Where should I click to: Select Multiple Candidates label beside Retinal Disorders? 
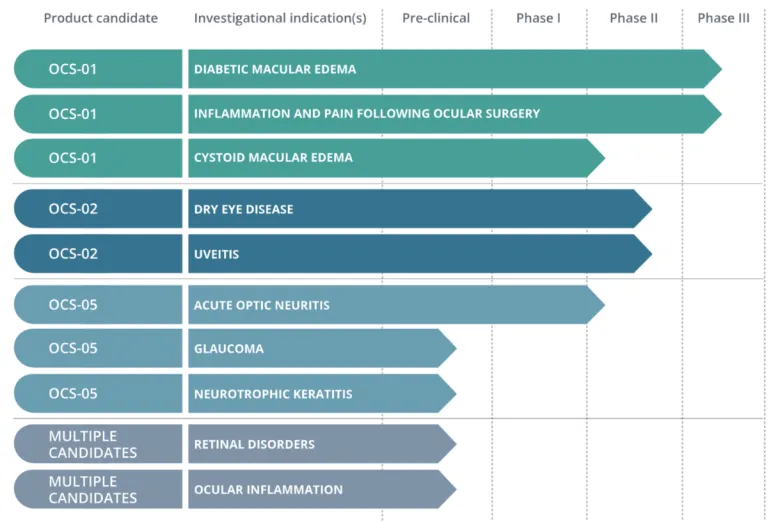click(97, 444)
